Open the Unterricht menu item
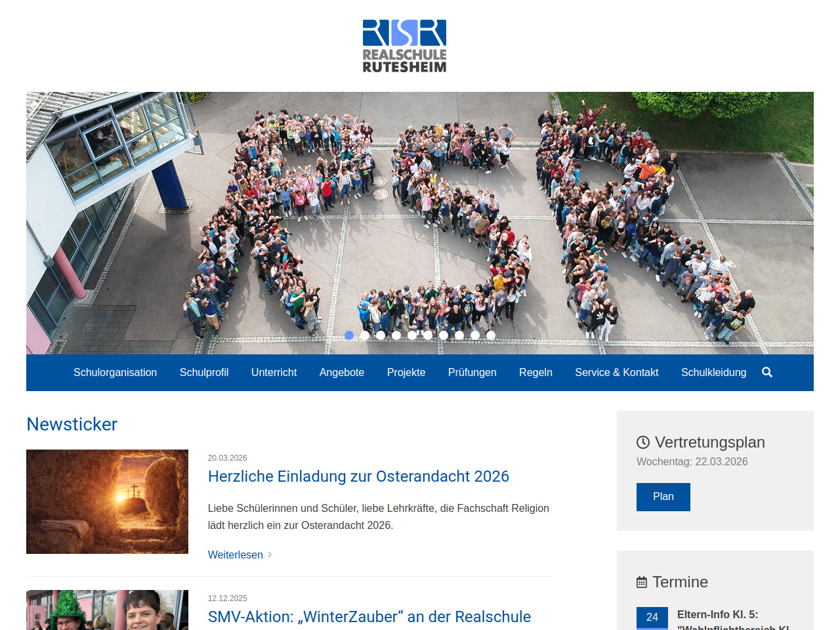 pos(274,373)
